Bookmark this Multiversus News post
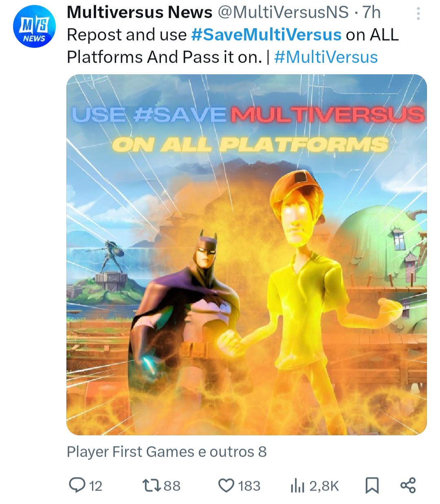 point(372,486)
